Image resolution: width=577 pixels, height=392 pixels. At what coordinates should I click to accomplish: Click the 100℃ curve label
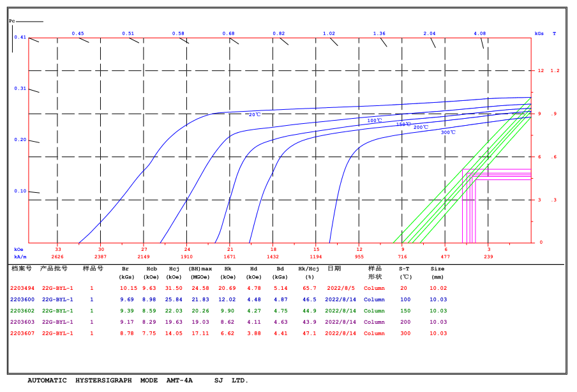tap(375, 121)
